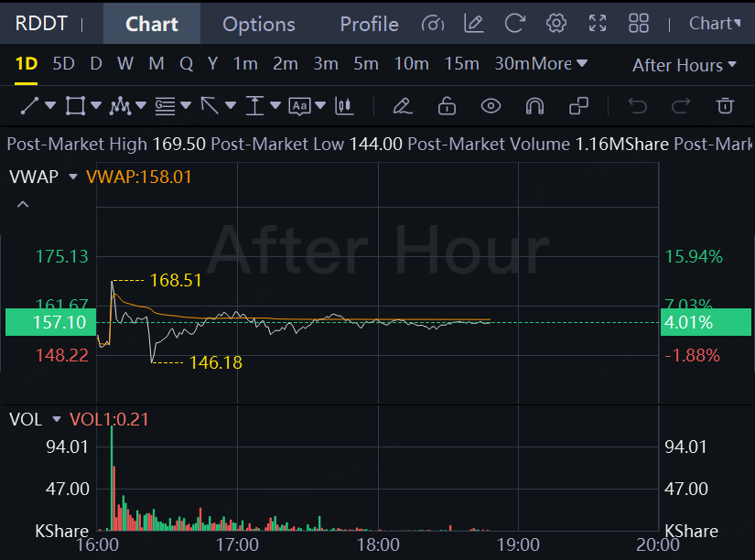Select the rectangle shape drawing tool

click(75, 106)
